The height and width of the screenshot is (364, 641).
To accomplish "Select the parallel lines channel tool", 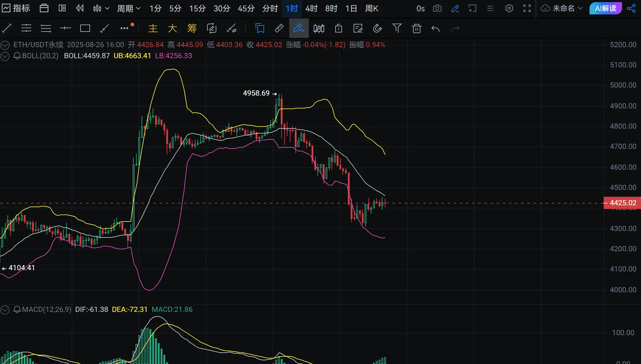I will tap(46, 28).
